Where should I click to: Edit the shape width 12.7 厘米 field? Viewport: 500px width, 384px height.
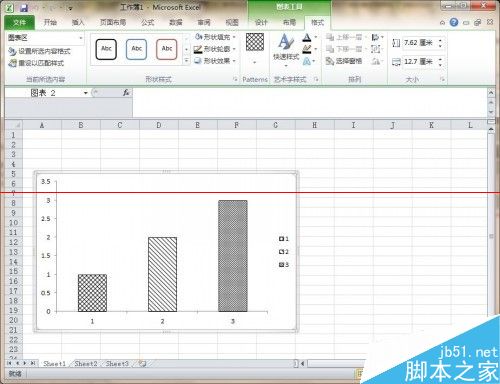pos(420,62)
